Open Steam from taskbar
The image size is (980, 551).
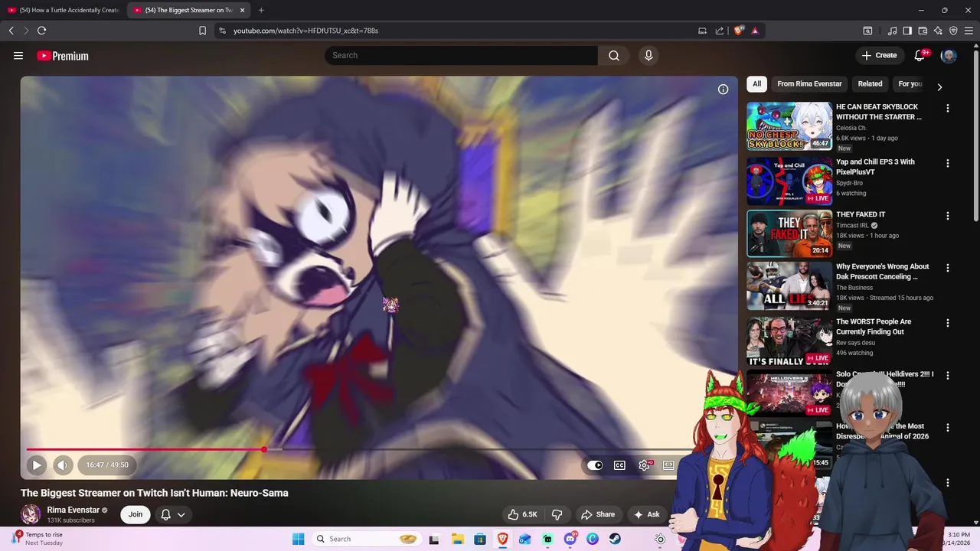click(615, 539)
